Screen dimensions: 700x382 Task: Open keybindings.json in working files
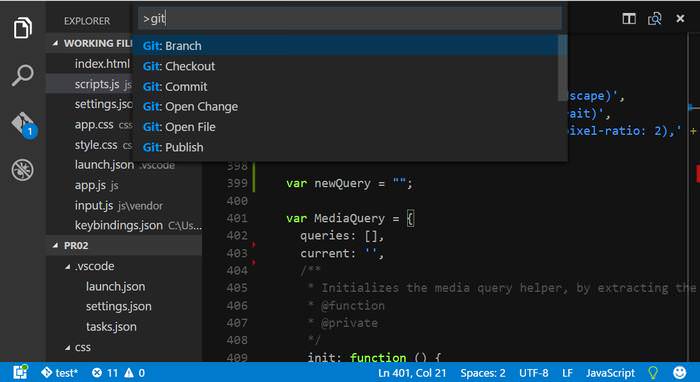(119, 225)
